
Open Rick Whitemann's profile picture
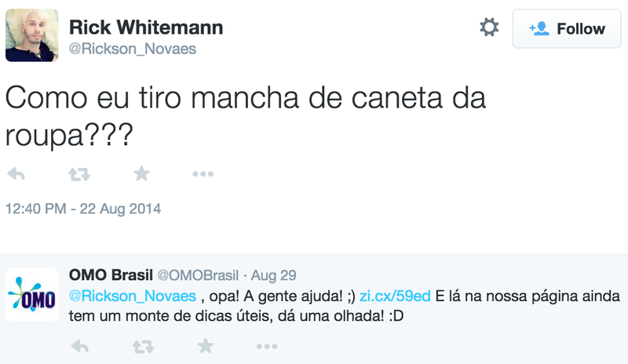pos(31,37)
